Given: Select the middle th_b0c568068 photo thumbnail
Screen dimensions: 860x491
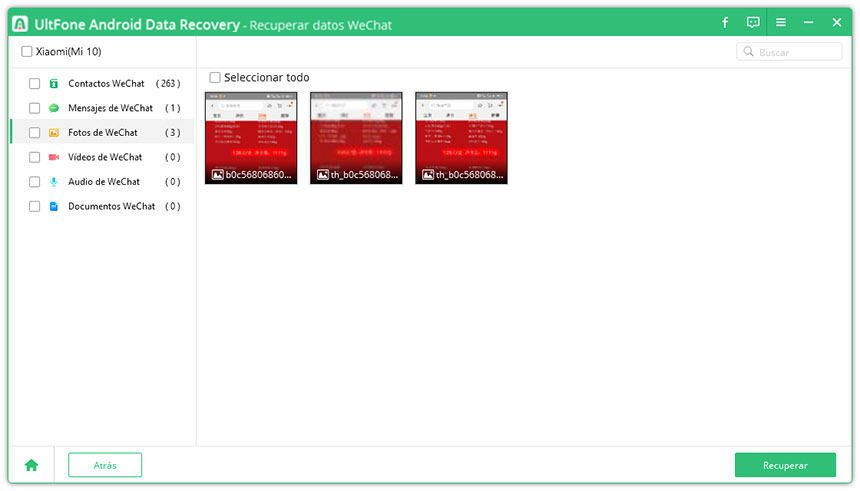Looking at the screenshot, I should pos(356,138).
